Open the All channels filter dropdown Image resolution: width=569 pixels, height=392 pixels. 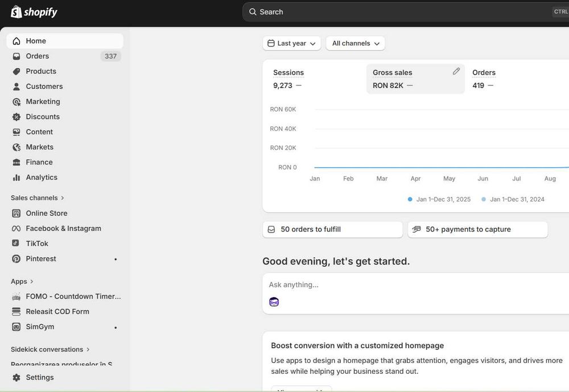tap(355, 43)
